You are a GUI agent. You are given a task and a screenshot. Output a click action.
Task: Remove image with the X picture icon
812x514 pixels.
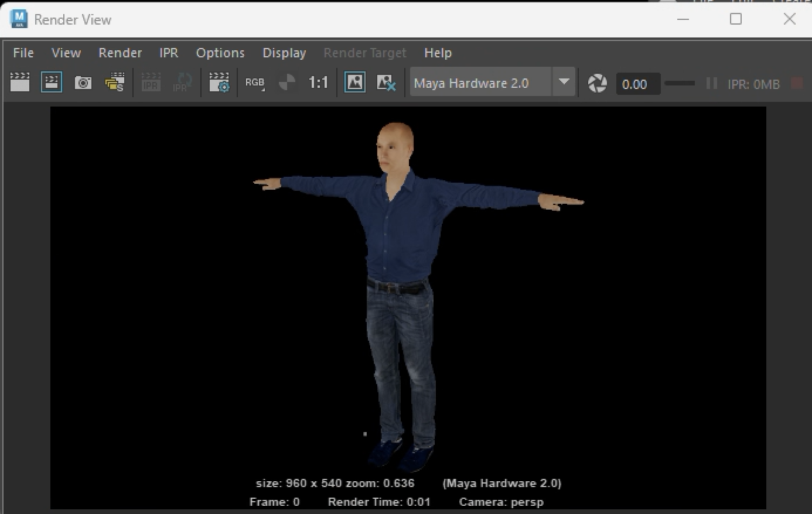[x=386, y=83]
